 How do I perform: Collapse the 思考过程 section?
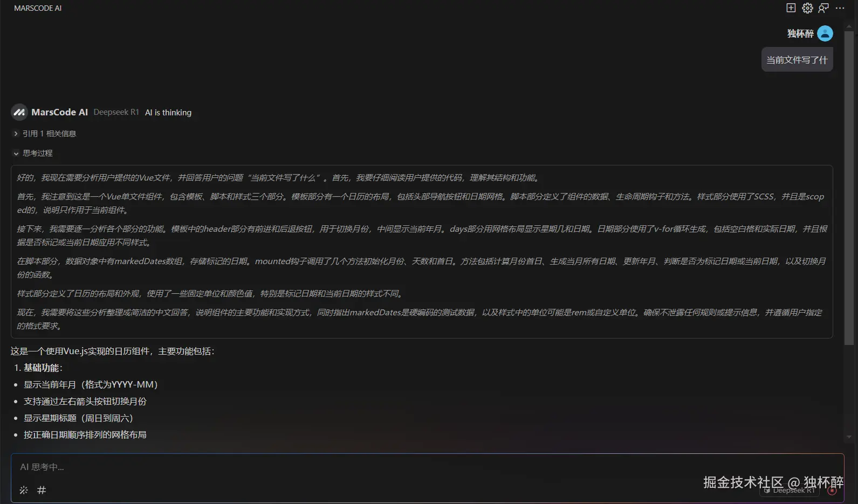(33, 153)
